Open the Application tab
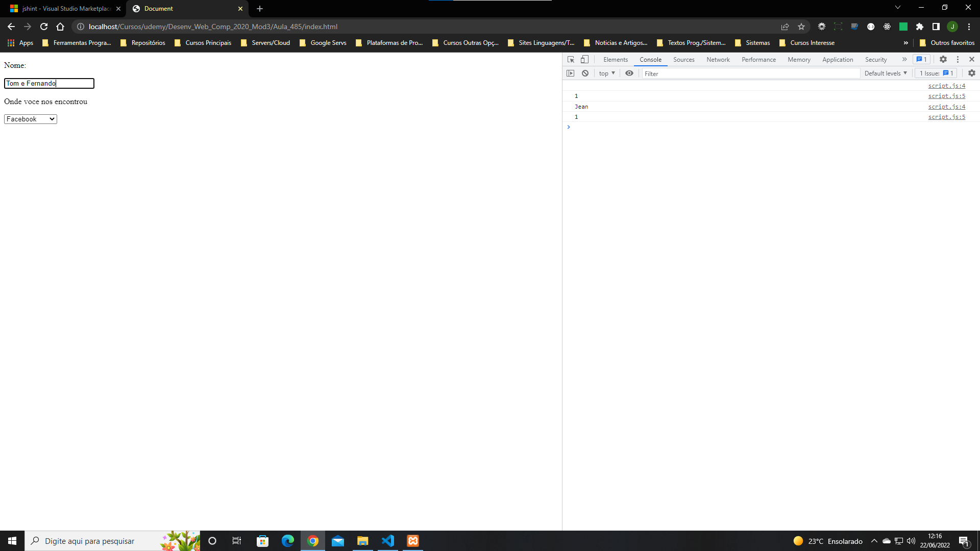980x551 pixels. click(838, 60)
